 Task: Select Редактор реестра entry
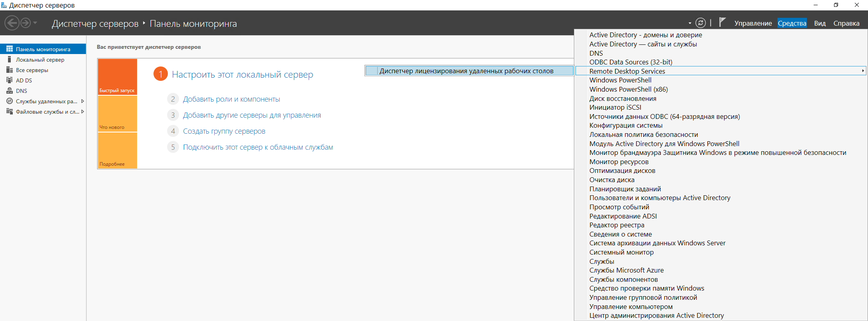click(x=617, y=225)
